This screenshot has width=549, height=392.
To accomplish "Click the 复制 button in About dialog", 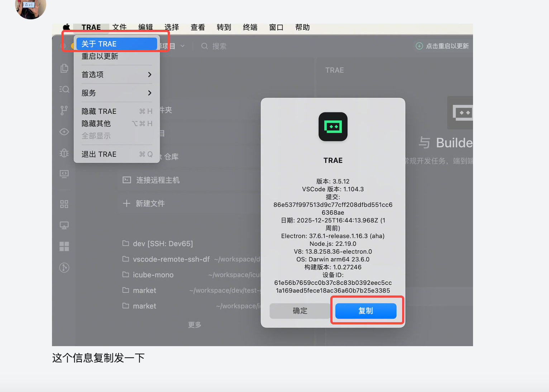I will point(366,311).
